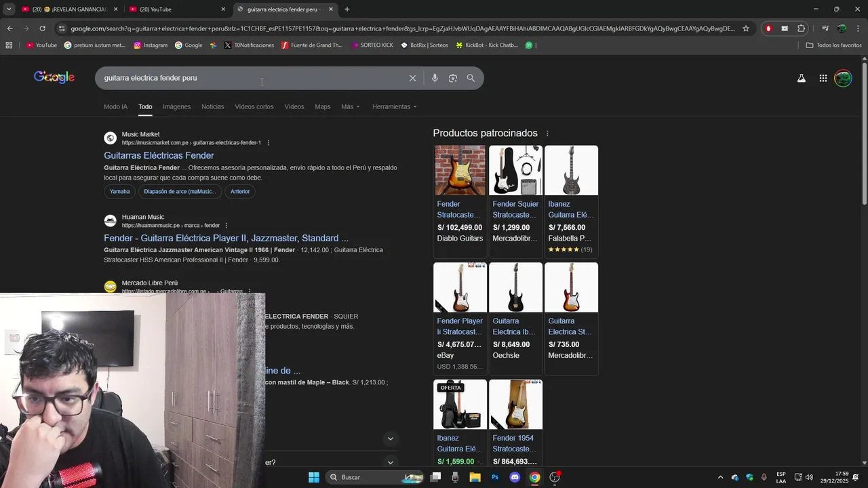Switch to Modo IA tab

[115, 107]
